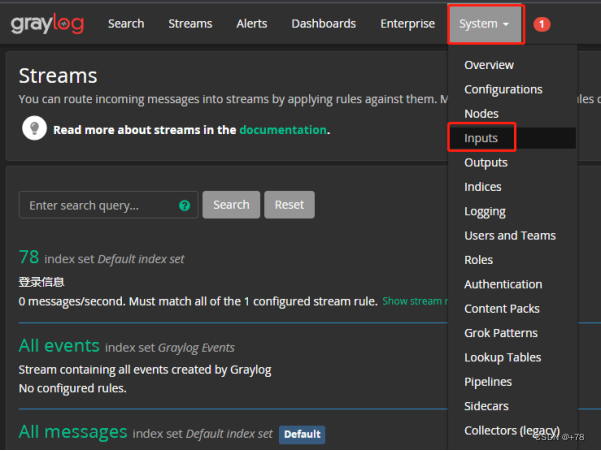Open Content Packs
The image size is (601, 451).
(502, 309)
